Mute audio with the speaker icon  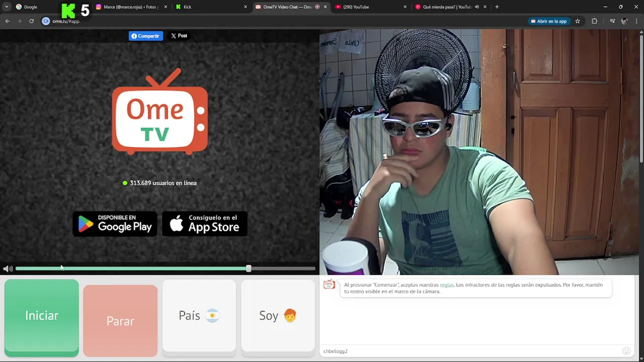click(x=8, y=269)
